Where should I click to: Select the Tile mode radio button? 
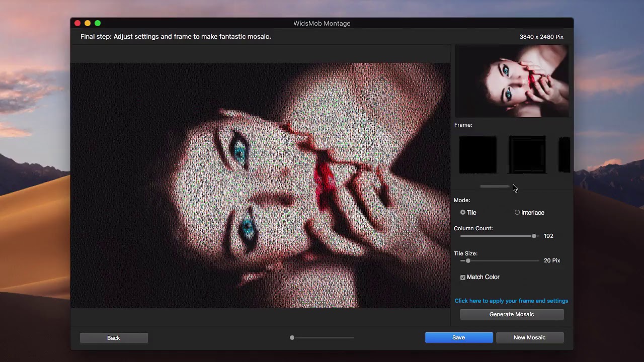[463, 213]
